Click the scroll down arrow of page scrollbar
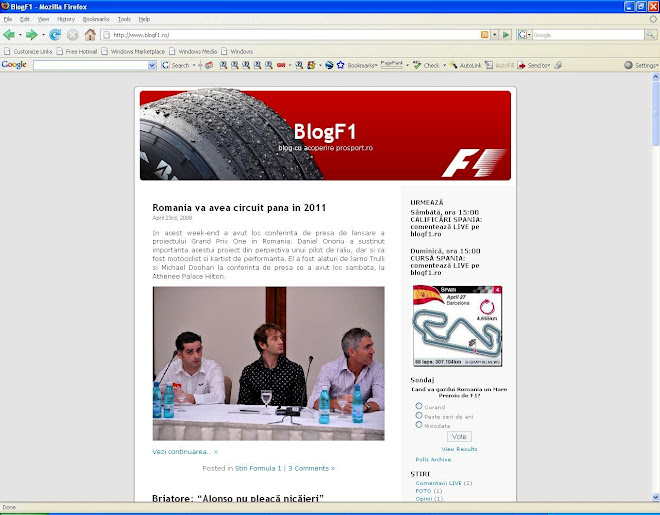660x515 pixels. (655, 497)
